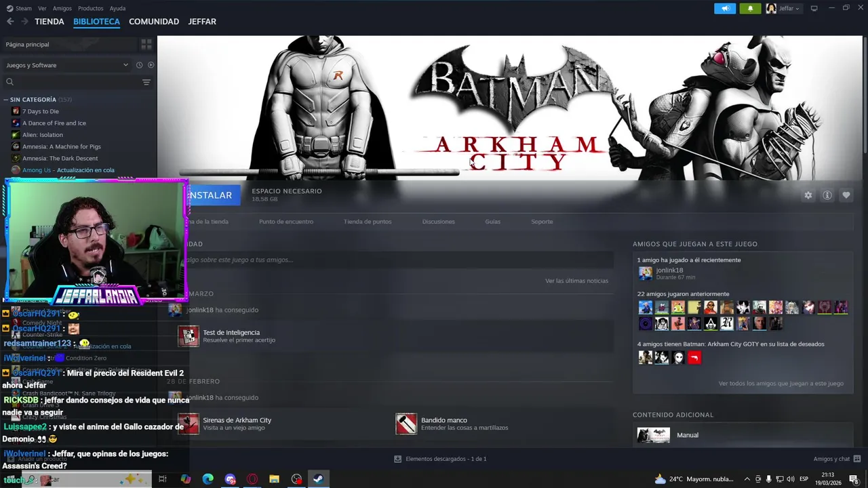
Task: Open advanced library filter options
Action: (146, 82)
